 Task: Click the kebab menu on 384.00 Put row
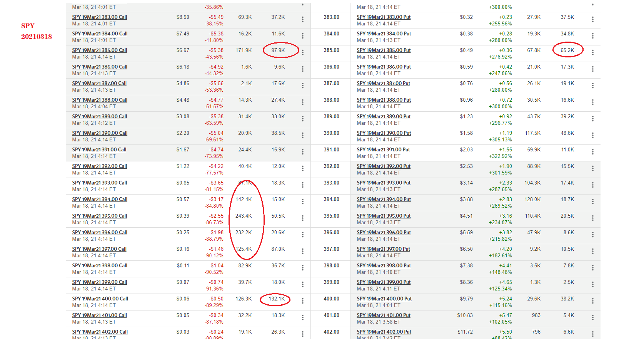593,36
